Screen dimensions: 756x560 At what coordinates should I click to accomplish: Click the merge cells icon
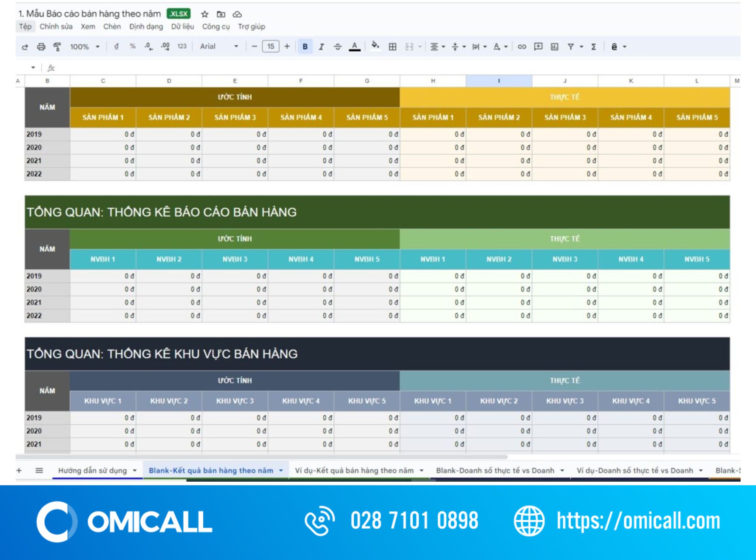click(x=409, y=47)
